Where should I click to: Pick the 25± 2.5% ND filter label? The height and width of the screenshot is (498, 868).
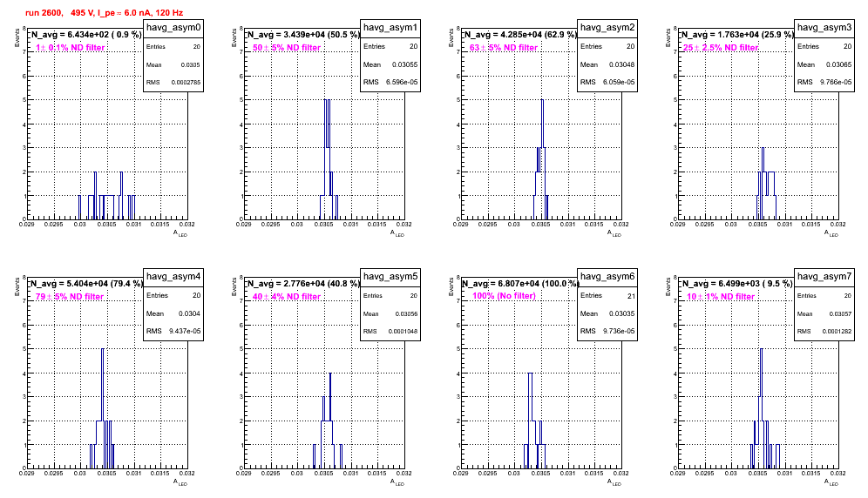[x=721, y=48]
